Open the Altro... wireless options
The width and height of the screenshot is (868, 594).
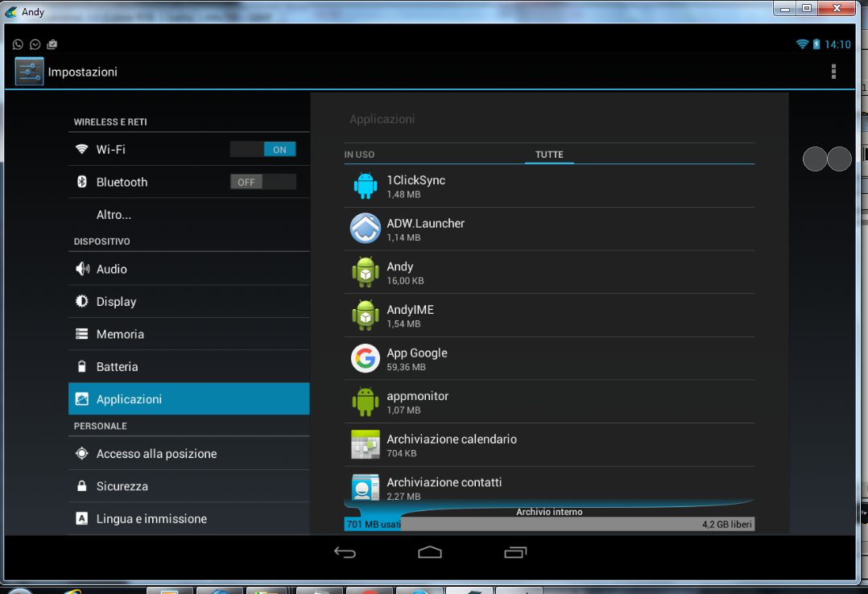coord(114,215)
